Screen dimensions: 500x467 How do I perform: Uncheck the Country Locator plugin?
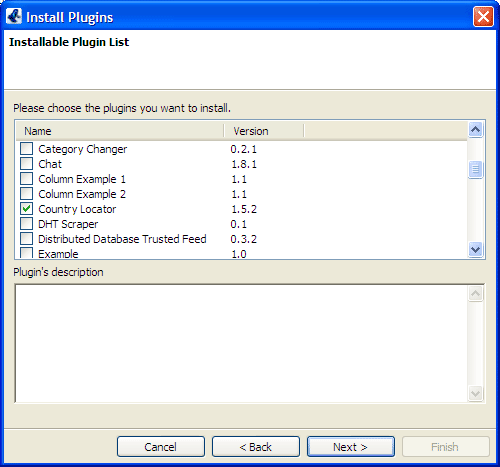pyautogui.click(x=26, y=209)
